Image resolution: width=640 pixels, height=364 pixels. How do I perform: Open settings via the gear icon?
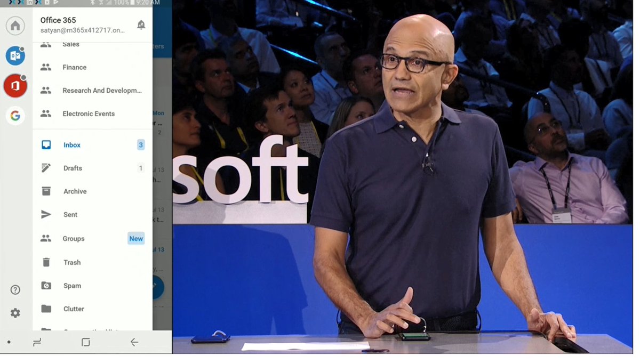click(x=15, y=313)
